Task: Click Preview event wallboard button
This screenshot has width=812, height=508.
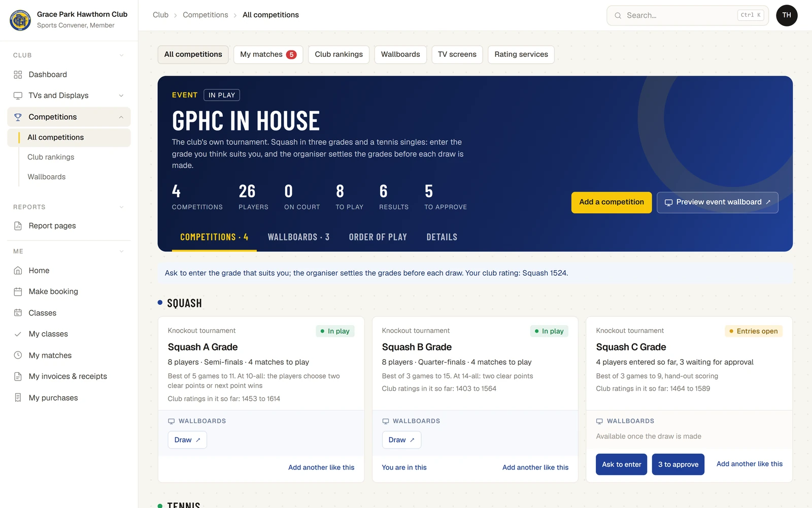Action: 718,202
